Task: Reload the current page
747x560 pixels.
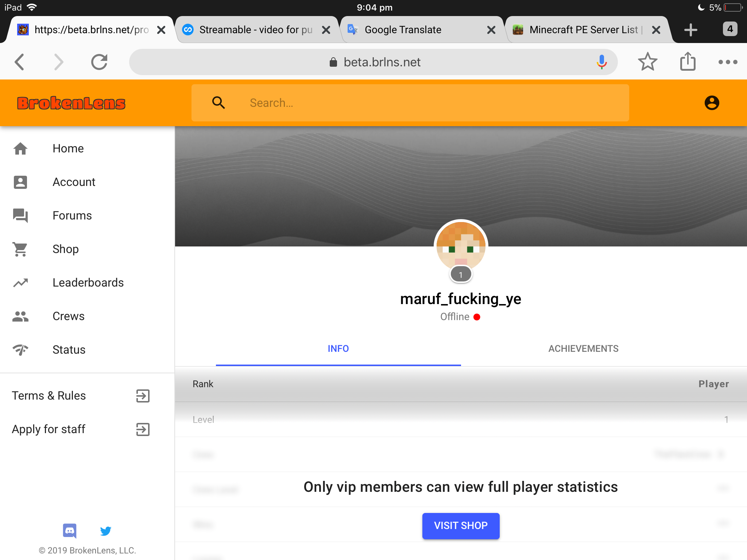Action: point(99,62)
